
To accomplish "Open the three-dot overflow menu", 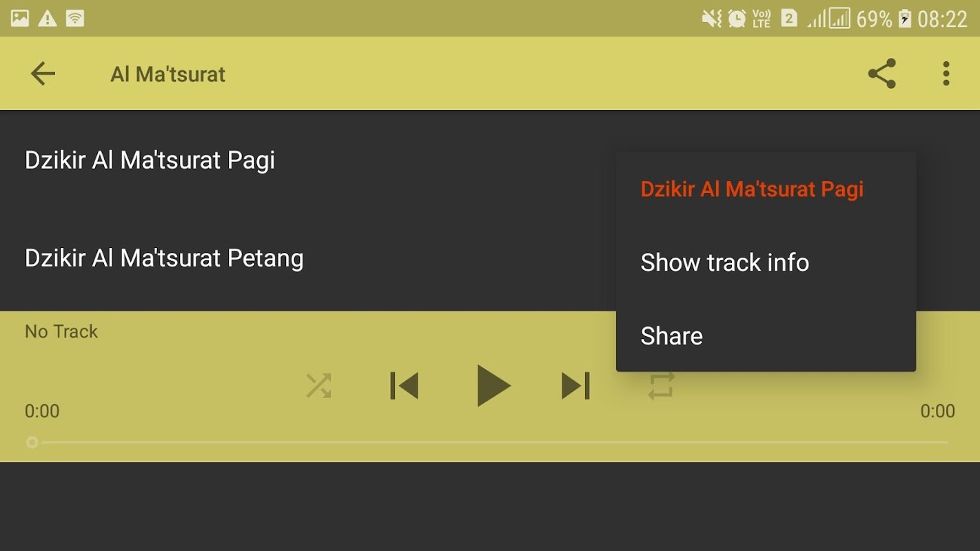I will click(x=946, y=74).
